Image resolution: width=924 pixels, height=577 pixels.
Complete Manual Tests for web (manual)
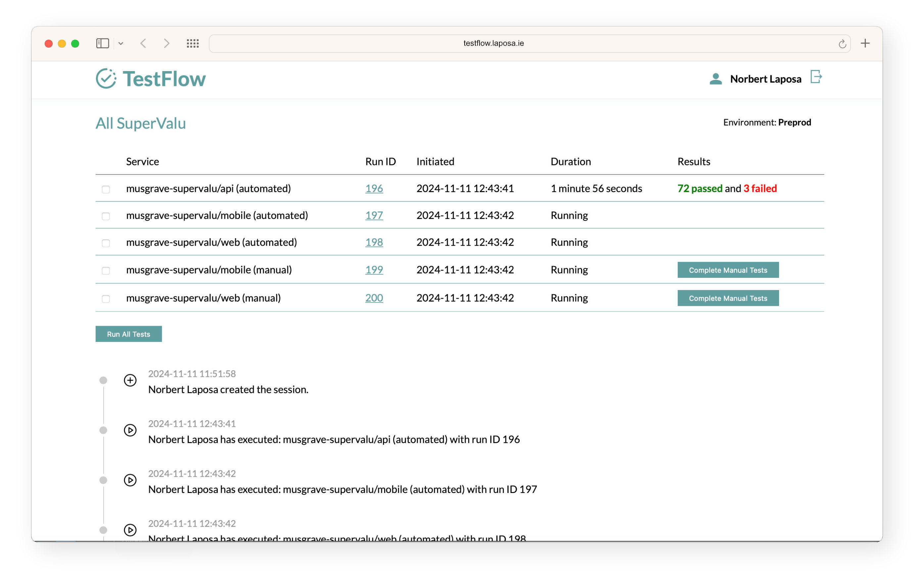[728, 298]
